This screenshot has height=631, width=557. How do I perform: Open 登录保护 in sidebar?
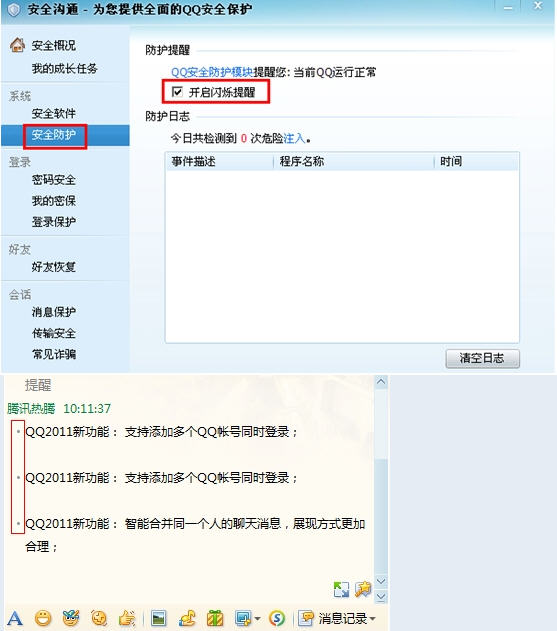coord(54,221)
